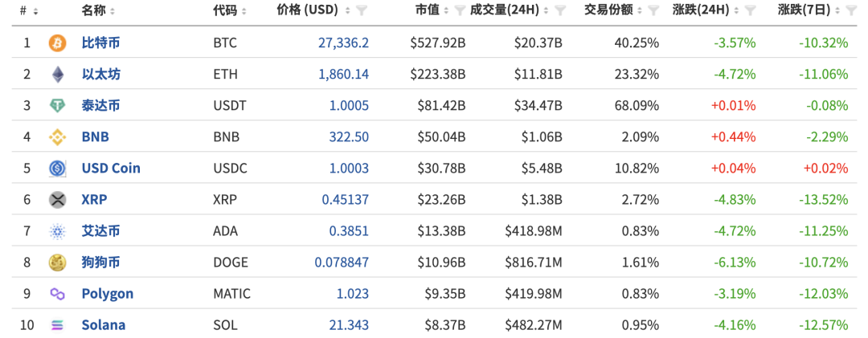Click the Ethereum diamond icon

click(x=57, y=75)
